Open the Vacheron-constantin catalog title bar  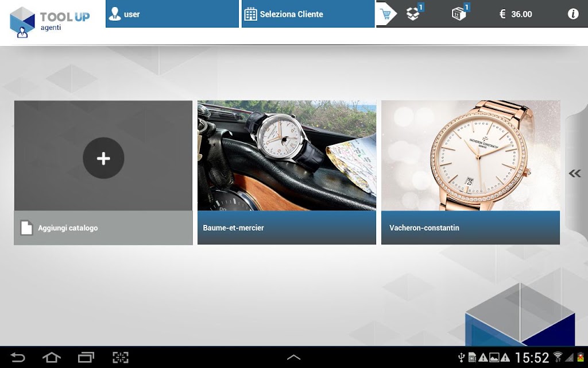click(471, 228)
